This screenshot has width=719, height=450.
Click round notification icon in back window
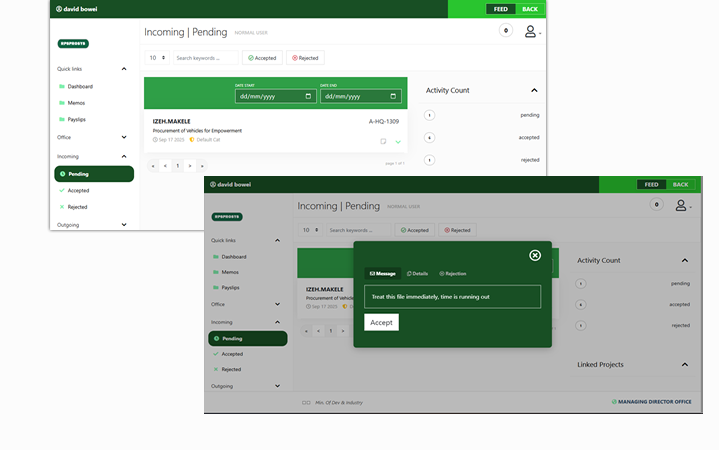pyautogui.click(x=506, y=31)
